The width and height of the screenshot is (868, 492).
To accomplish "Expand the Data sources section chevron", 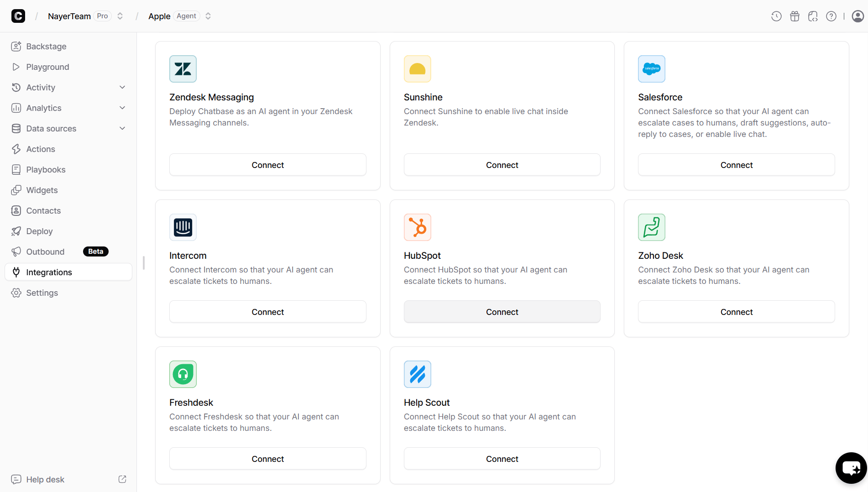I will [x=122, y=128].
